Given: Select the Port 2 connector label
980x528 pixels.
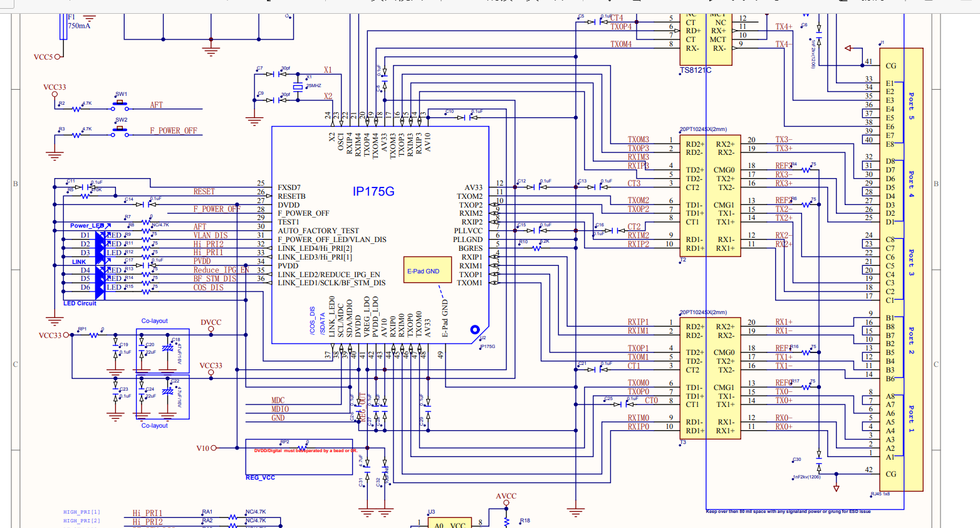Looking at the screenshot, I should pos(912,341).
